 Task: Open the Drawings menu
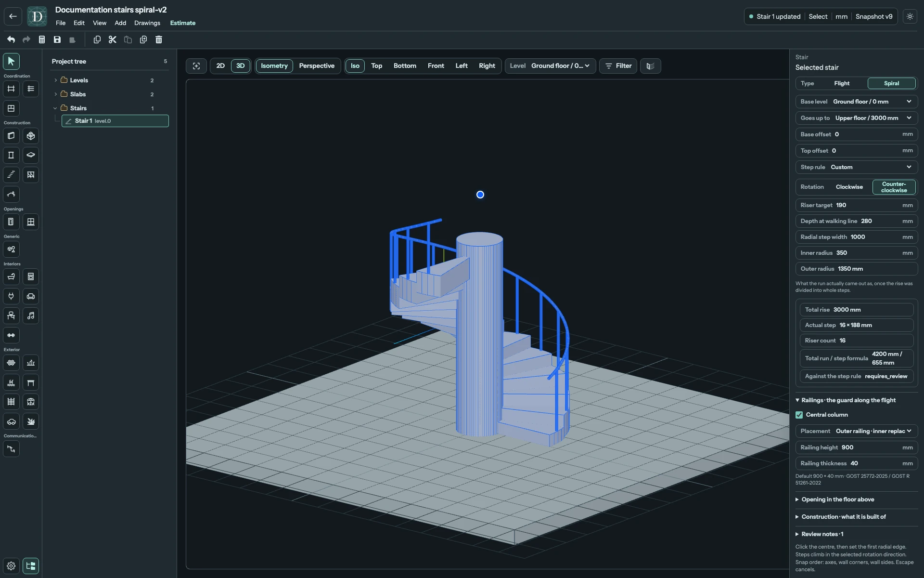(147, 23)
